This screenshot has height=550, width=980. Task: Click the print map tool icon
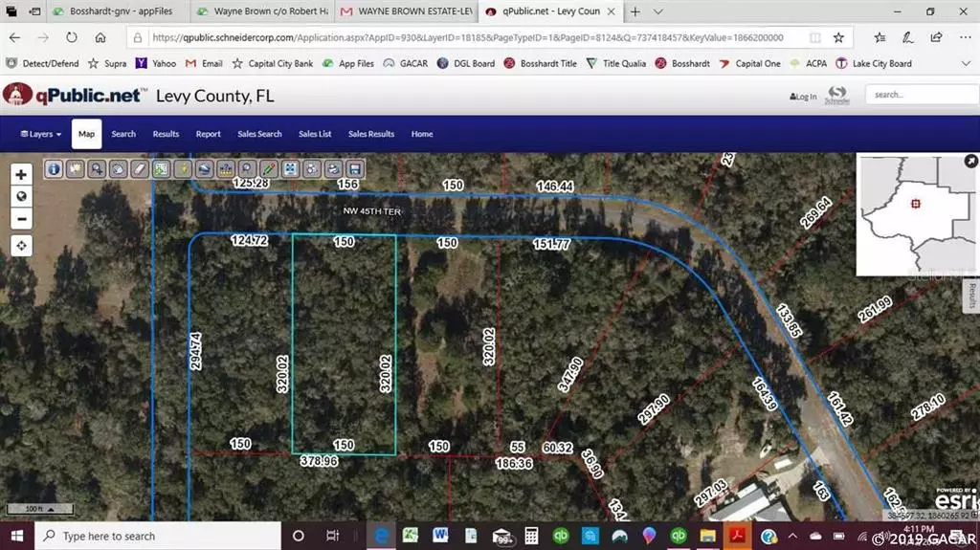[x=333, y=168]
